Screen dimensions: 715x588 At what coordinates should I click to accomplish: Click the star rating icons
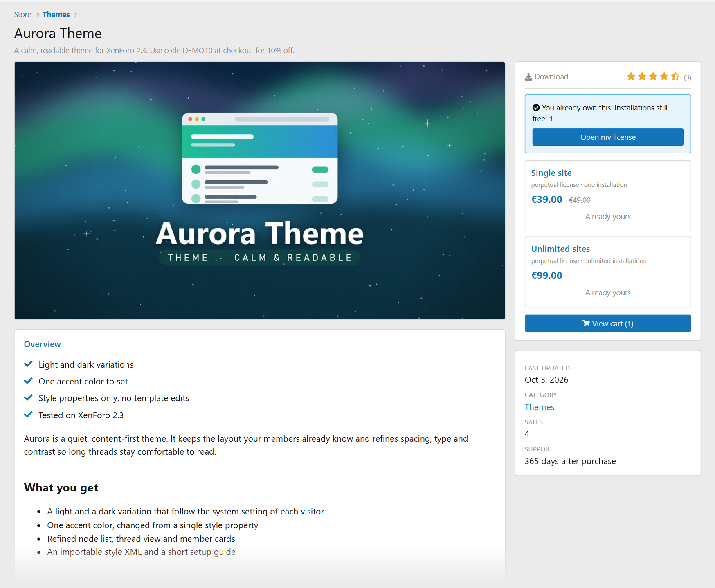click(653, 76)
